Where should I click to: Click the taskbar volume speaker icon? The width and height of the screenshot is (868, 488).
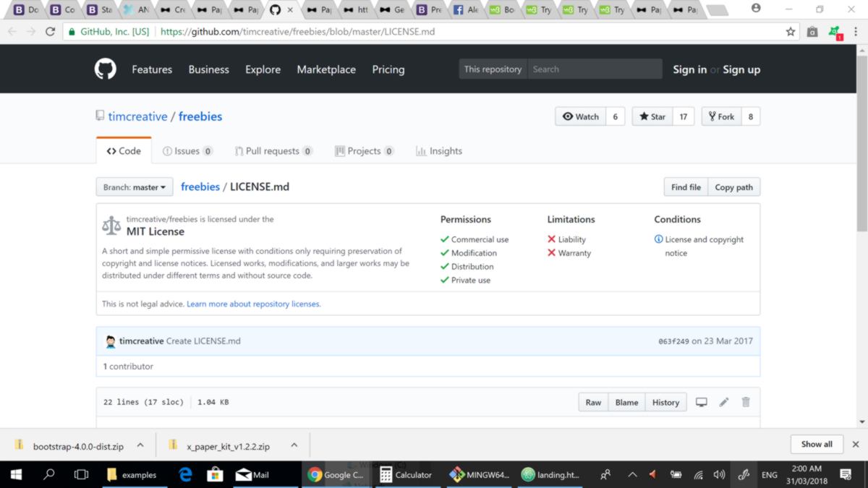(719, 474)
